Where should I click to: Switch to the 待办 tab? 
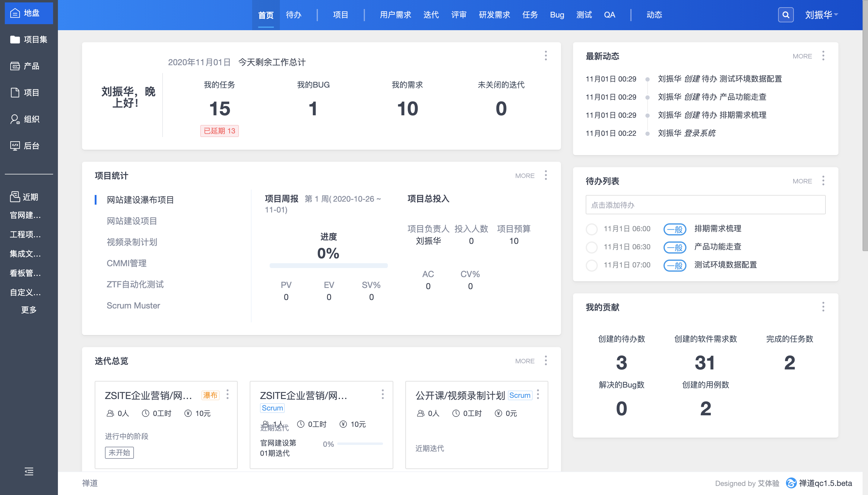coord(293,15)
